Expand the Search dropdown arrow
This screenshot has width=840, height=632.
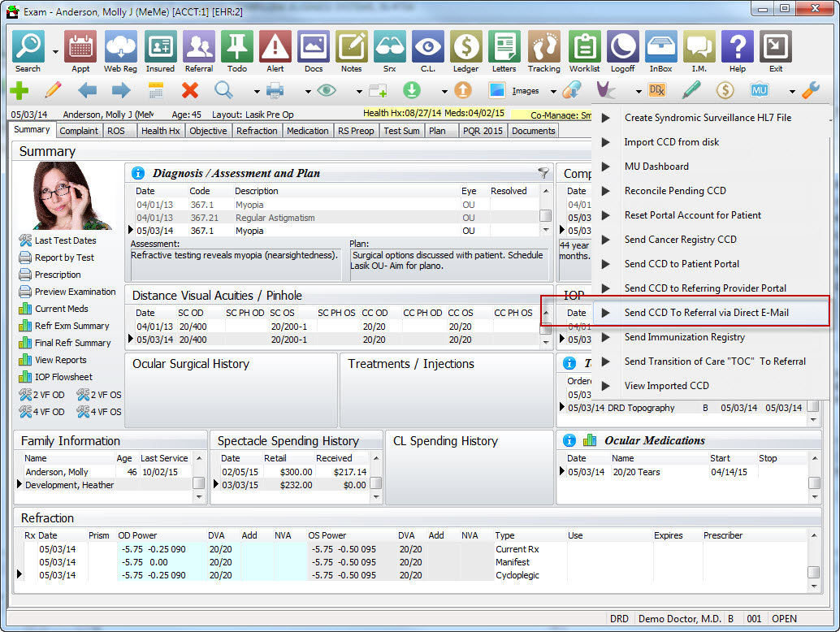pyautogui.click(x=55, y=52)
